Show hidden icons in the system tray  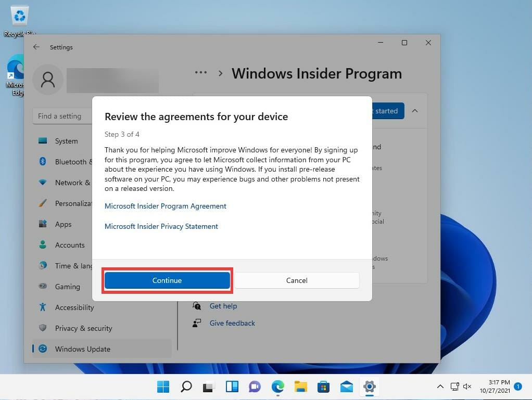[x=440, y=386]
